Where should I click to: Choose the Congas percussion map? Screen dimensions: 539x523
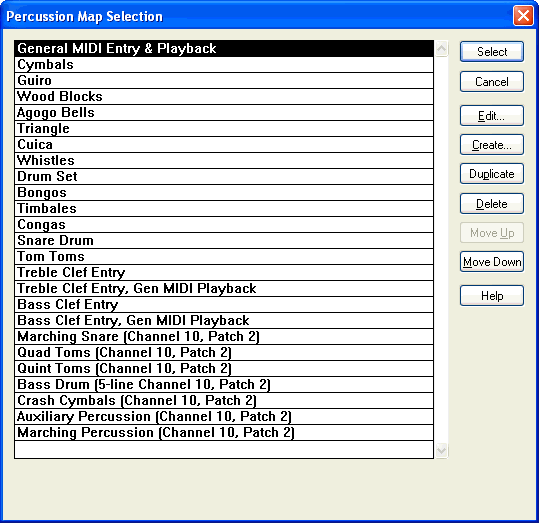coord(224,225)
